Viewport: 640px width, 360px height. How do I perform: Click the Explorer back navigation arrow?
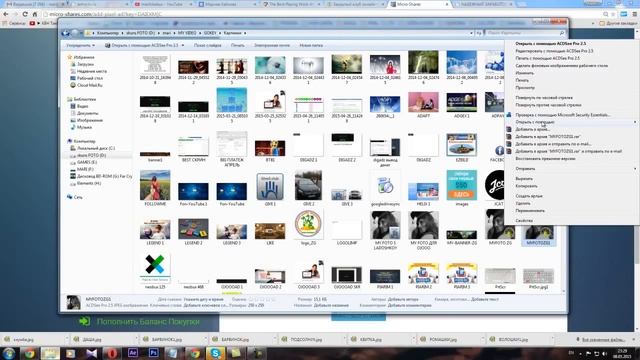click(66, 33)
